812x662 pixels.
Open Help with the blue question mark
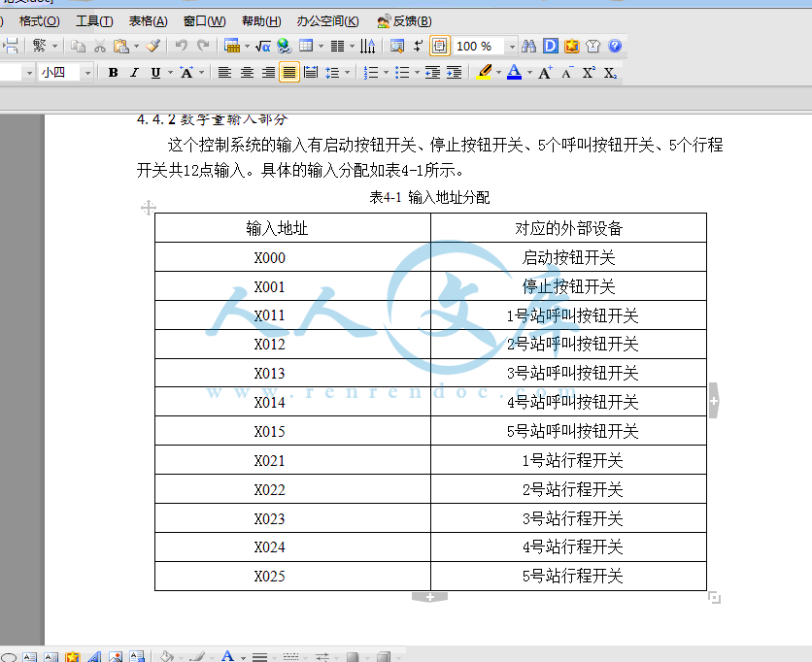615,46
